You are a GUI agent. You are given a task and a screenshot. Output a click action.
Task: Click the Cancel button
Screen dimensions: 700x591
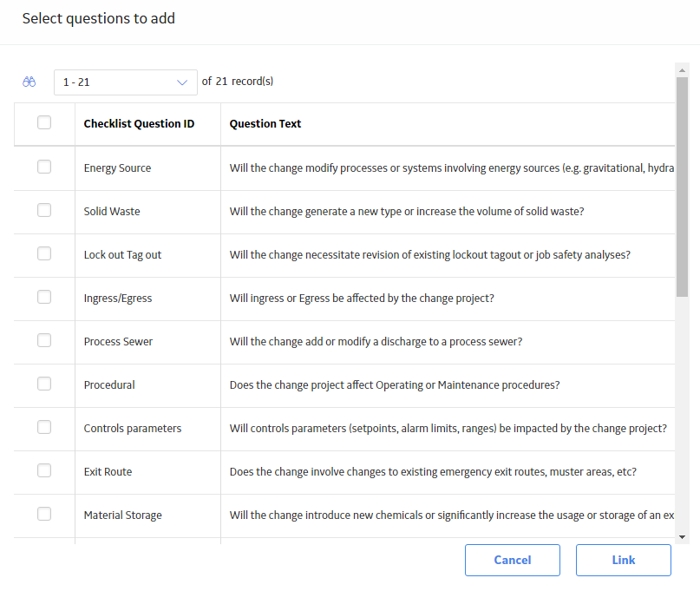pyautogui.click(x=513, y=560)
